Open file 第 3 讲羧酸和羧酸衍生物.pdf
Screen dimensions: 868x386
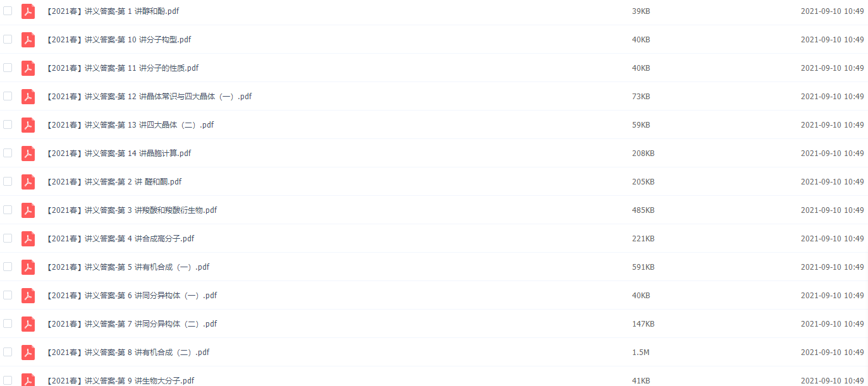[x=131, y=210]
